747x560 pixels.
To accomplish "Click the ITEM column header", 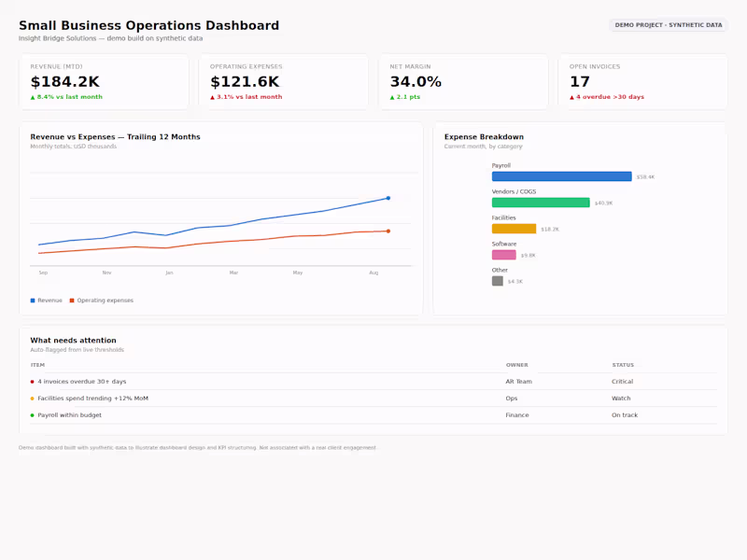I will tap(37, 365).
